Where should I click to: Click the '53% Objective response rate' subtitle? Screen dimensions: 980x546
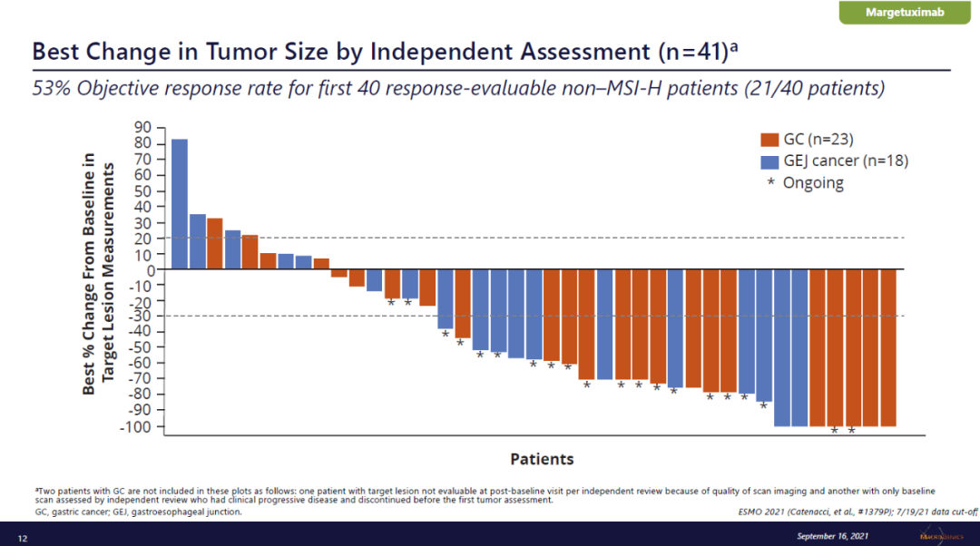coord(458,88)
